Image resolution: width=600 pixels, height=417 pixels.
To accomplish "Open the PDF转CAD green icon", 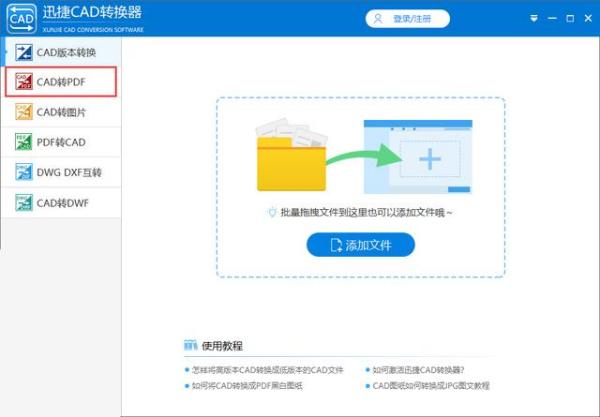I will coord(24,142).
